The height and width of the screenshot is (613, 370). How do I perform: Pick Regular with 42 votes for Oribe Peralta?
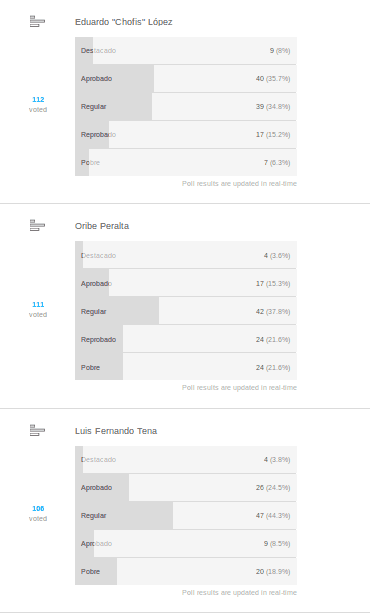186,311
